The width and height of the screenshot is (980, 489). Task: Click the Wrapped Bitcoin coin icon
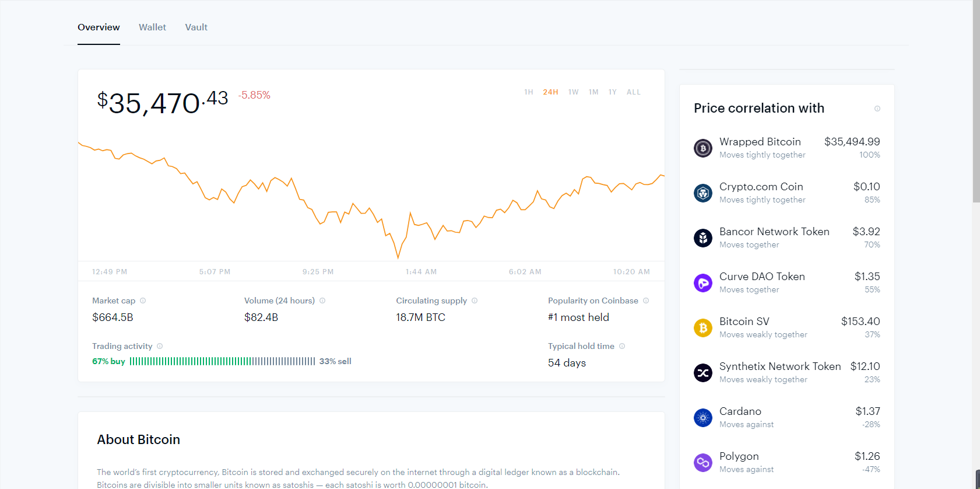tap(702, 148)
